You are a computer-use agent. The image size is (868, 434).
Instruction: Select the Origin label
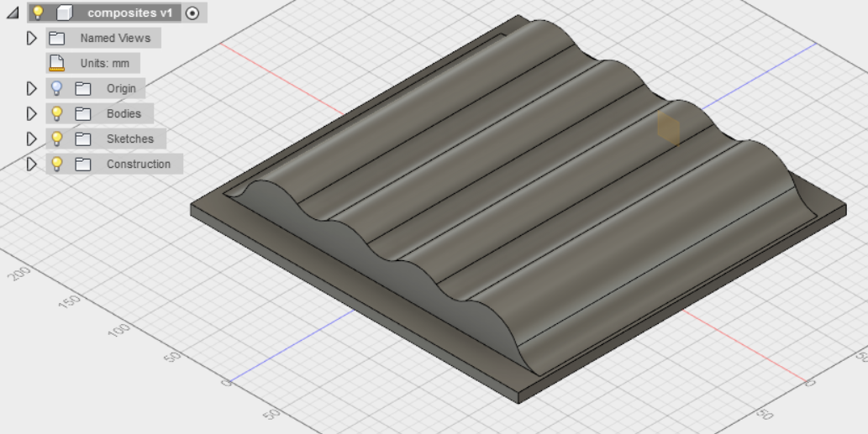point(121,88)
